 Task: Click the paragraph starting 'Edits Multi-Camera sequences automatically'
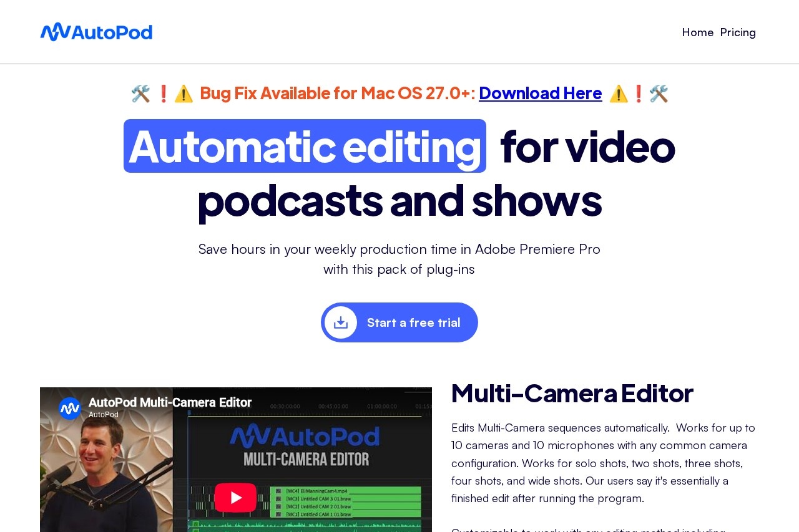click(x=604, y=463)
